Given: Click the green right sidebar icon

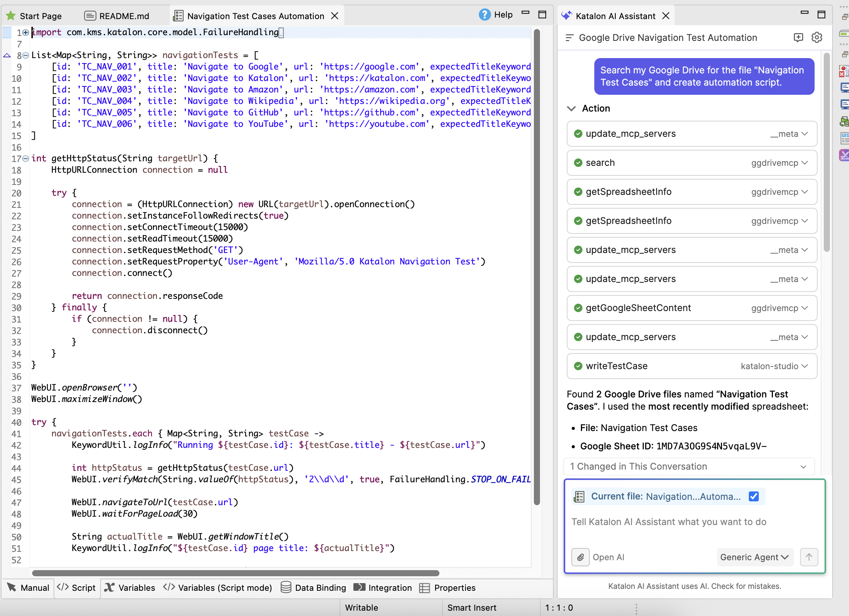Looking at the screenshot, I should (x=844, y=122).
